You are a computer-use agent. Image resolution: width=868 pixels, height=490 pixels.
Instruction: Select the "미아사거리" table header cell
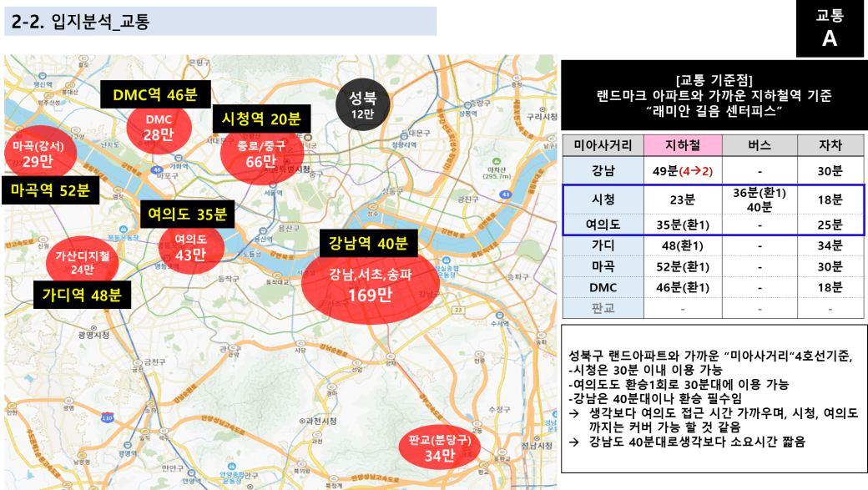(x=603, y=145)
